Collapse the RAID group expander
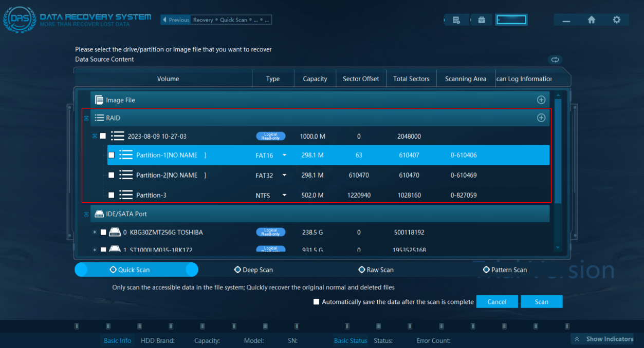The height and width of the screenshot is (348, 644). pyautogui.click(x=86, y=118)
